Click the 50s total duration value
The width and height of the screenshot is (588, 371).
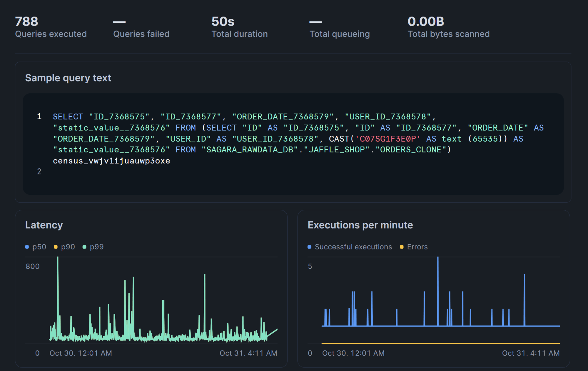coord(223,21)
